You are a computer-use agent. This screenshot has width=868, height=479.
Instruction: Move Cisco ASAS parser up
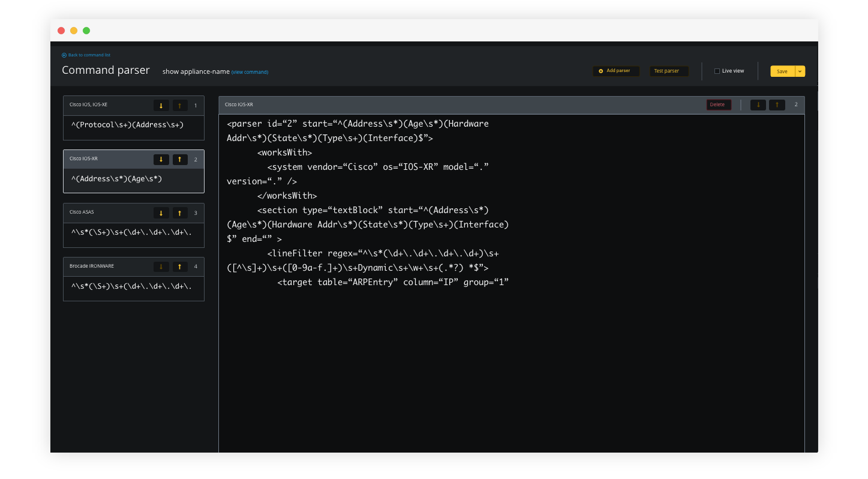click(x=180, y=213)
